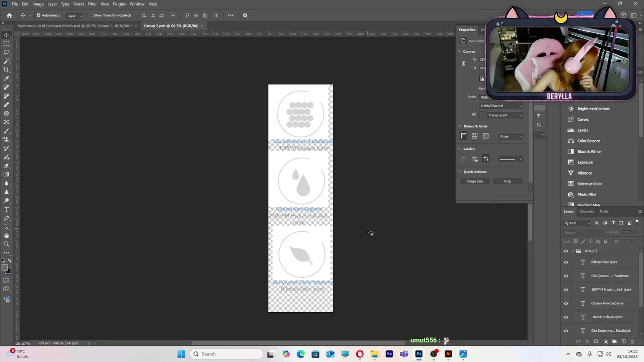
Task: Click the lock guides icon
Action: tap(474, 159)
